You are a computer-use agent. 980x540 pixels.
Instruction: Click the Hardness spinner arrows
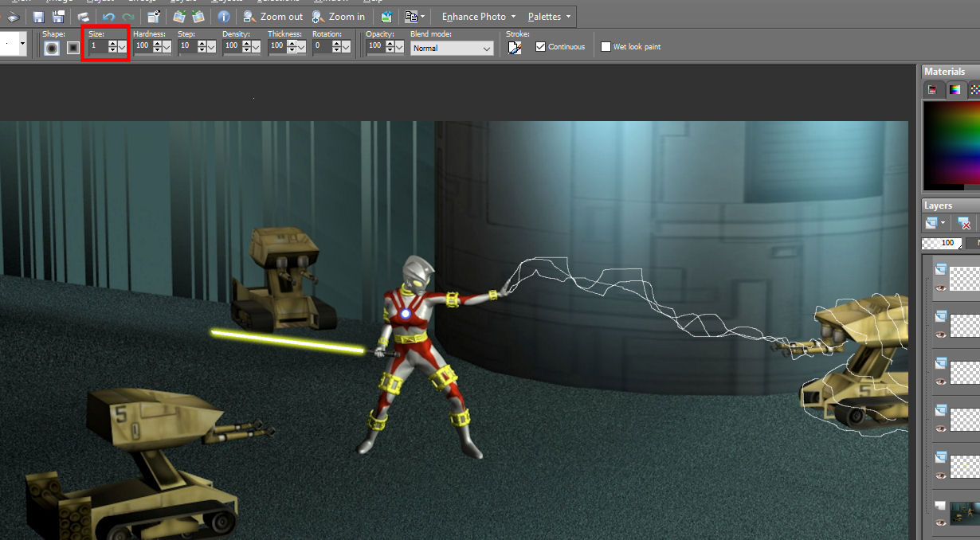click(x=157, y=47)
